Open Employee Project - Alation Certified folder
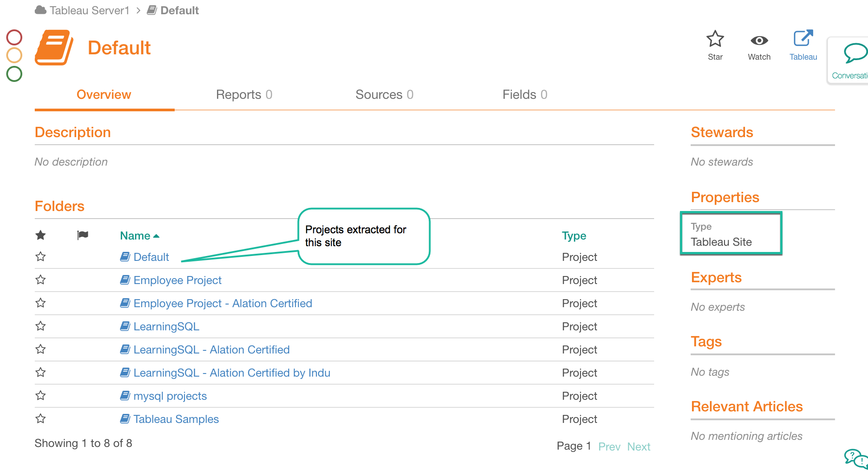 pos(223,303)
